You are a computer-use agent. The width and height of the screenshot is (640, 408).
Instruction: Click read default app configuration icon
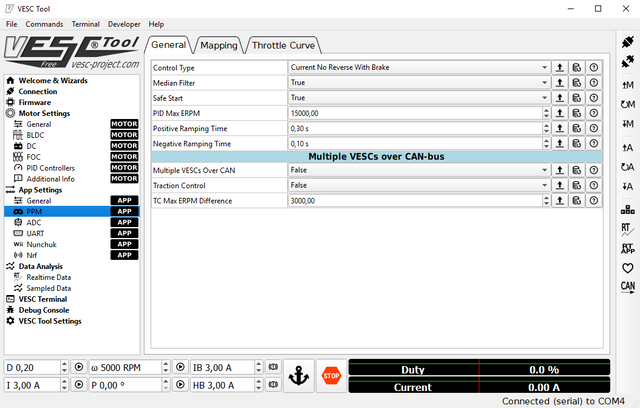[x=627, y=167]
